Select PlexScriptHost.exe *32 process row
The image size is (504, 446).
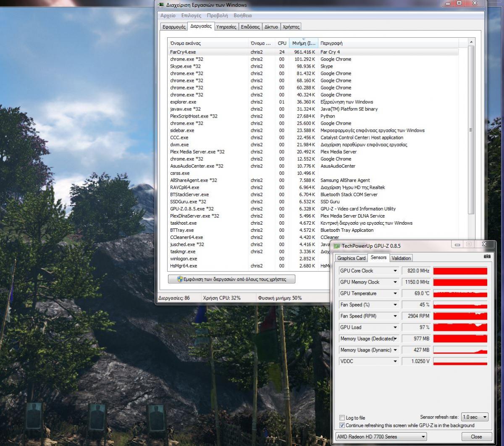click(313, 116)
